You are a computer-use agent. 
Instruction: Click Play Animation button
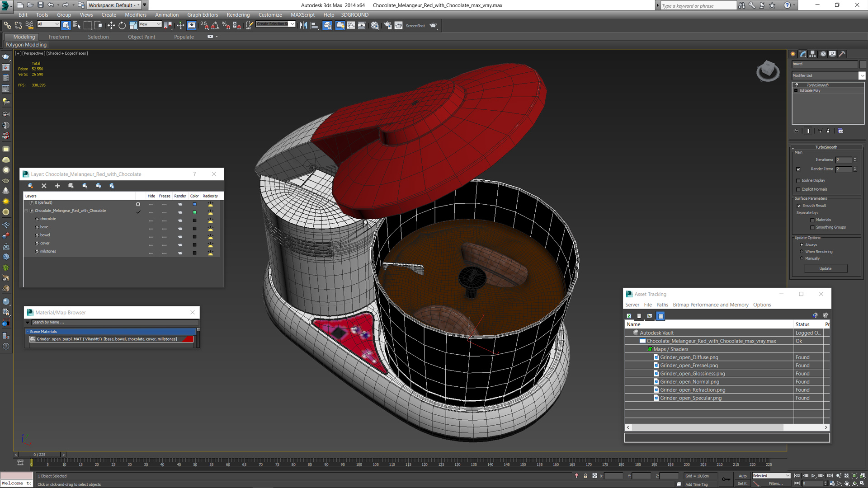pyautogui.click(x=813, y=476)
